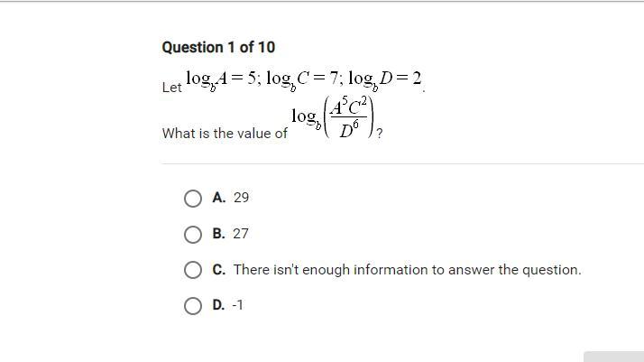Click the "Question 1 of 10" heading
The image size is (644, 362).
coord(218,47)
